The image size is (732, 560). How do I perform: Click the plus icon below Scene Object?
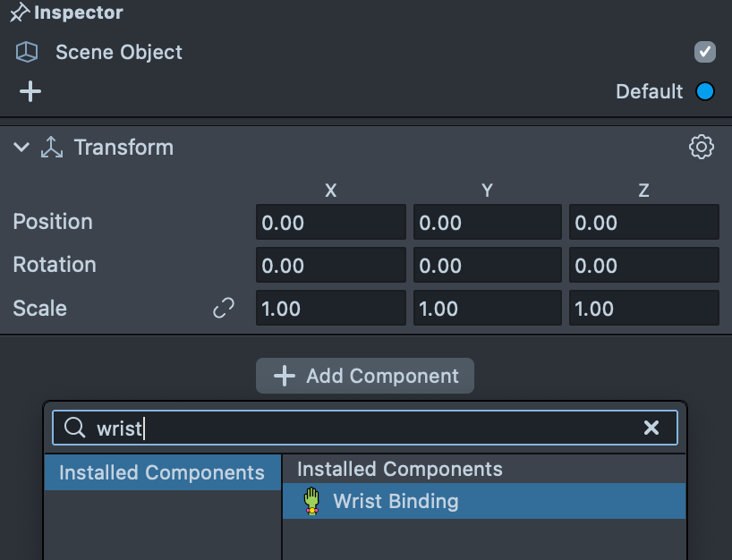[30, 91]
